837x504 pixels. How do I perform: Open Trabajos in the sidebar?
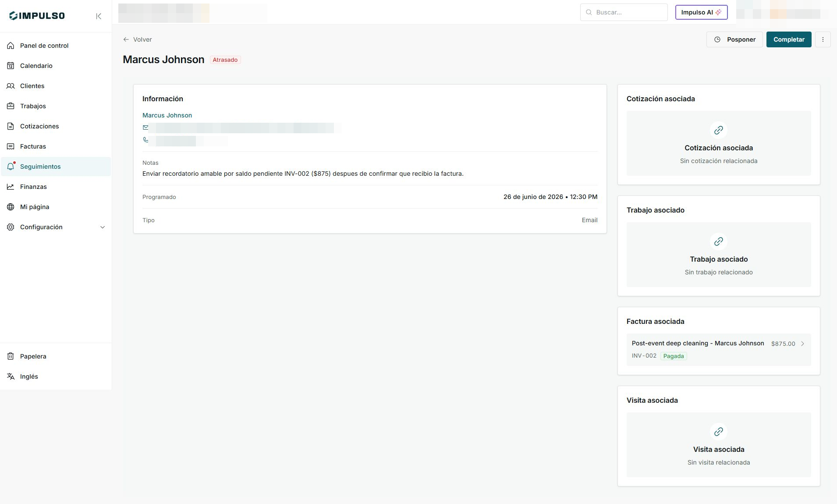56,106
